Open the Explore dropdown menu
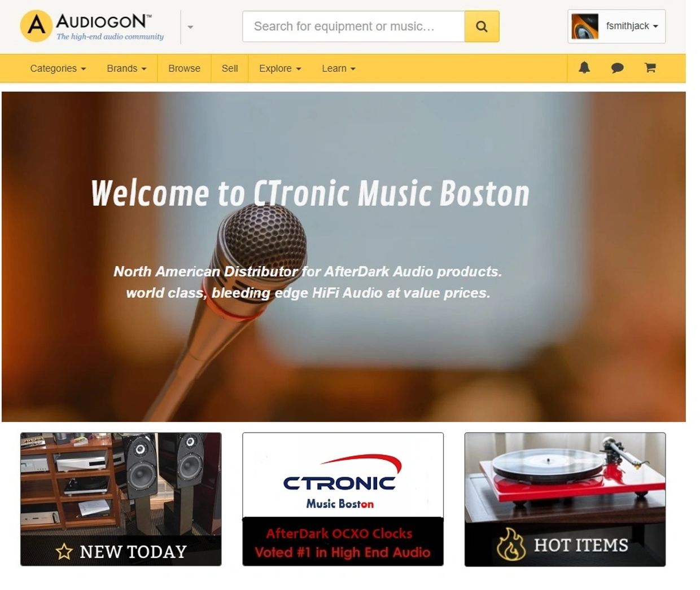This screenshot has height=590, width=700. pyautogui.click(x=280, y=68)
